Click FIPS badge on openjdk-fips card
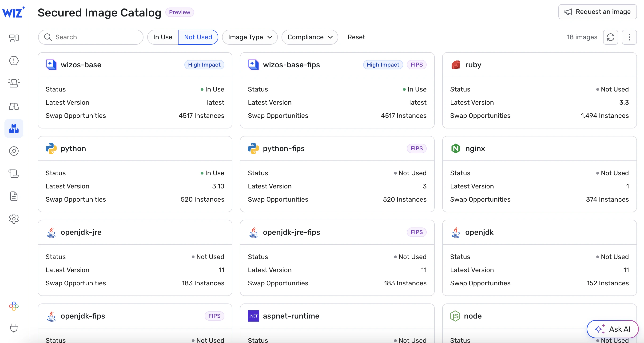Viewport: 644px width, 343px height. click(214, 316)
